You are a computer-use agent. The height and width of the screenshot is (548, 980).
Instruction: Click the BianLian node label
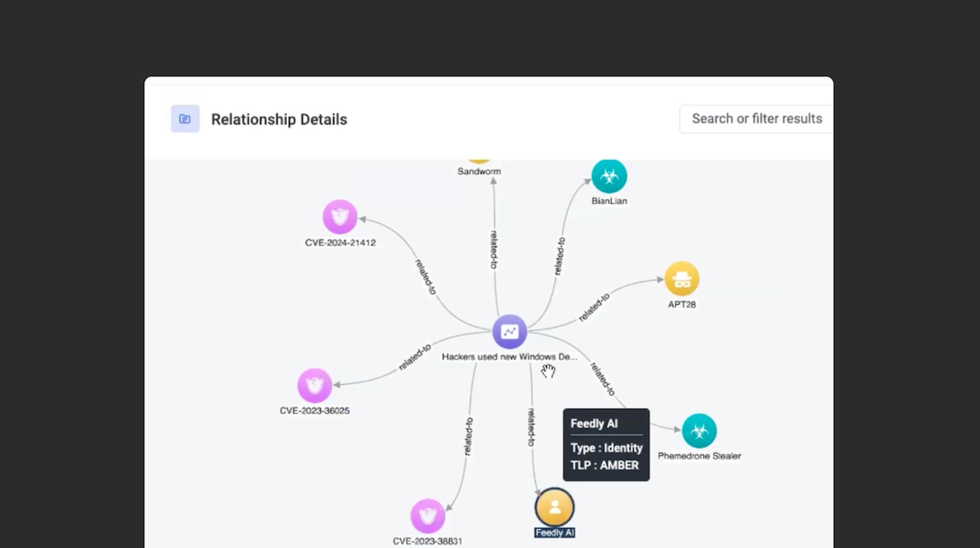609,201
